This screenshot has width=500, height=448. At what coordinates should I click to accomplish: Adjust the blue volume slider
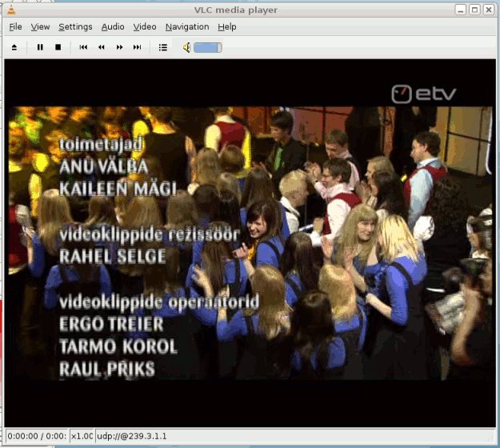point(207,48)
